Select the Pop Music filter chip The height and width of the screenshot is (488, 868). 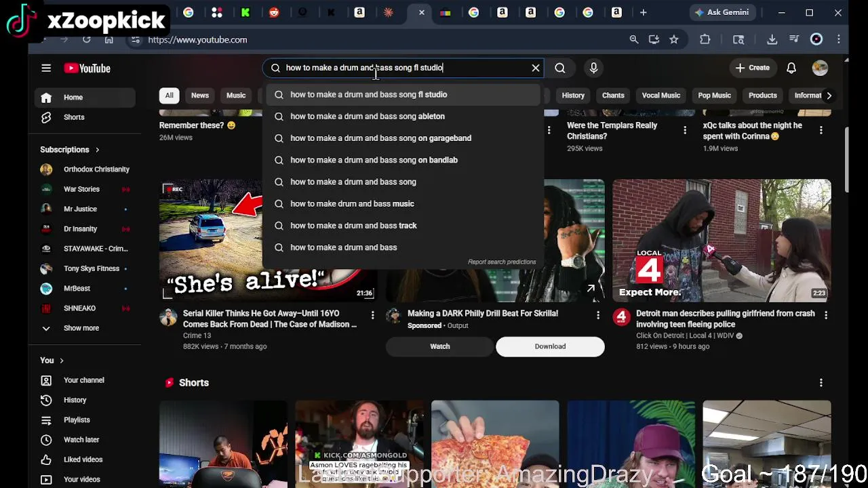point(715,96)
